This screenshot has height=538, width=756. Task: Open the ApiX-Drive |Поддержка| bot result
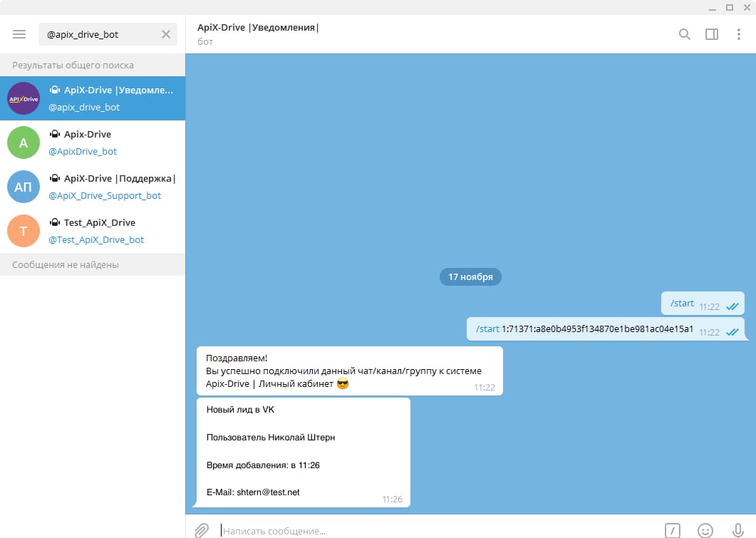[93, 187]
